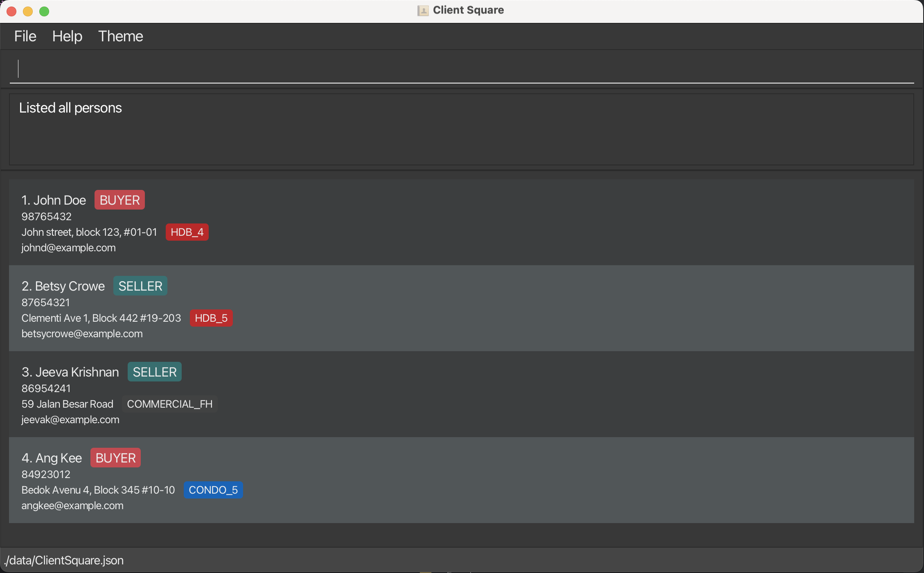The image size is (924, 573).
Task: Click Ang Kee's BUYER tag
Action: [x=115, y=458]
